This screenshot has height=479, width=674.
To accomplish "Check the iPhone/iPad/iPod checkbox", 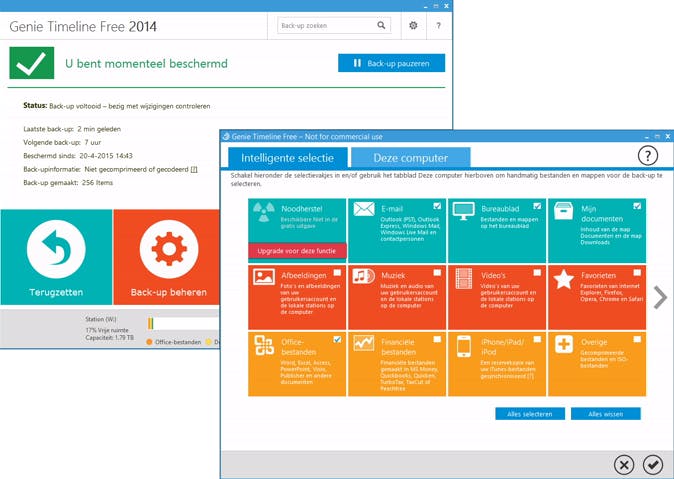I will click(x=537, y=340).
